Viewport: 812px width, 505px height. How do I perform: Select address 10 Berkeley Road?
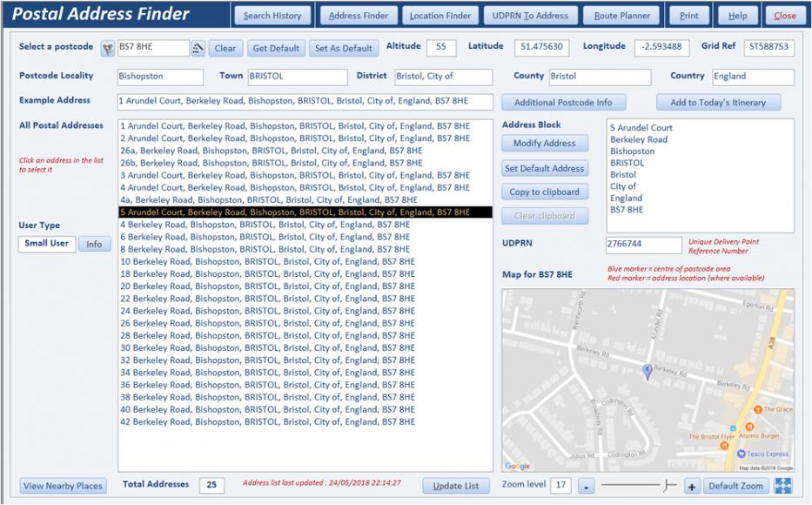305,261
